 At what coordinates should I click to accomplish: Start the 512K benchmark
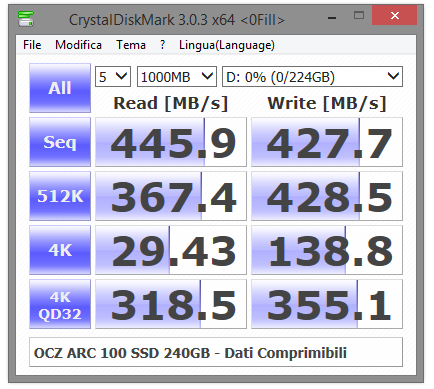pyautogui.click(x=60, y=196)
